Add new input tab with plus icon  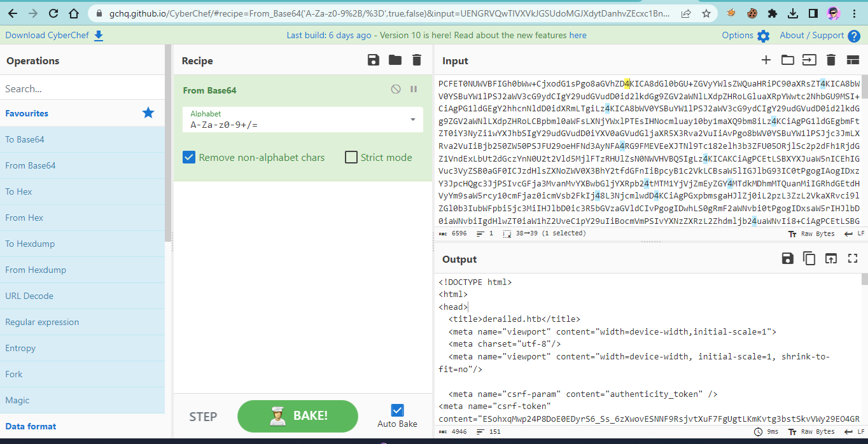(766, 60)
